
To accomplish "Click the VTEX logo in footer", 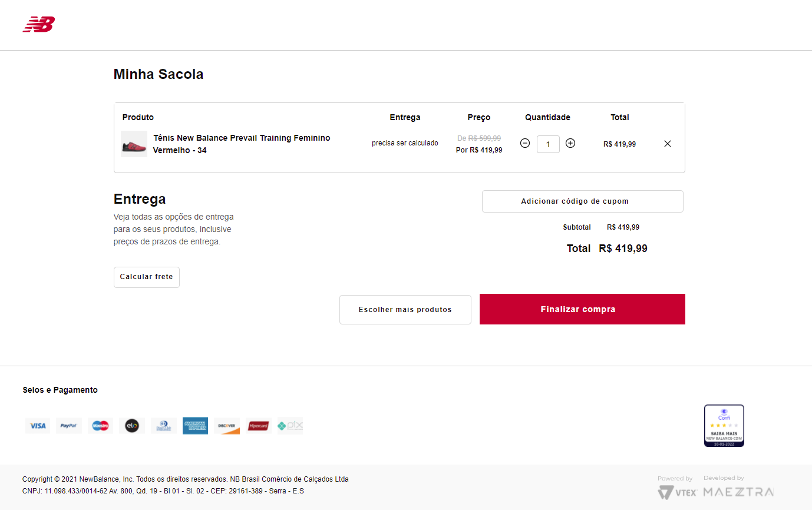I will [x=677, y=492].
